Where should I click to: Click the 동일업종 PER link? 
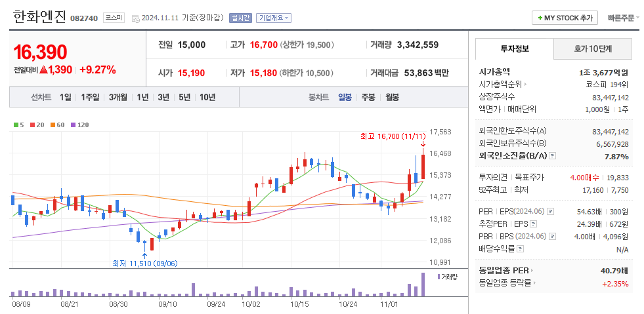pyautogui.click(x=504, y=271)
